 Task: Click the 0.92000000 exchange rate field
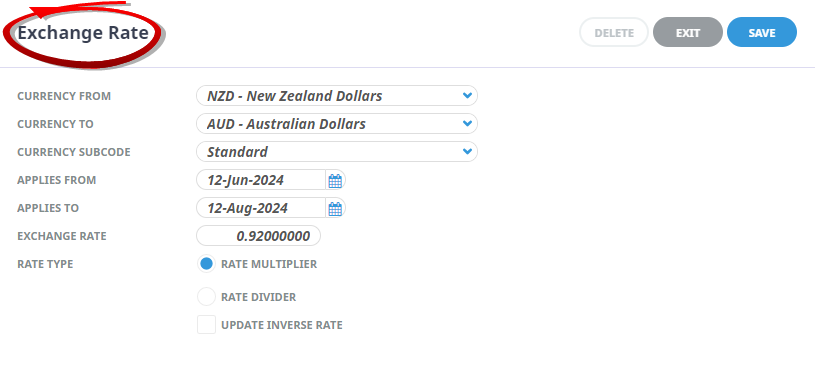coord(258,236)
